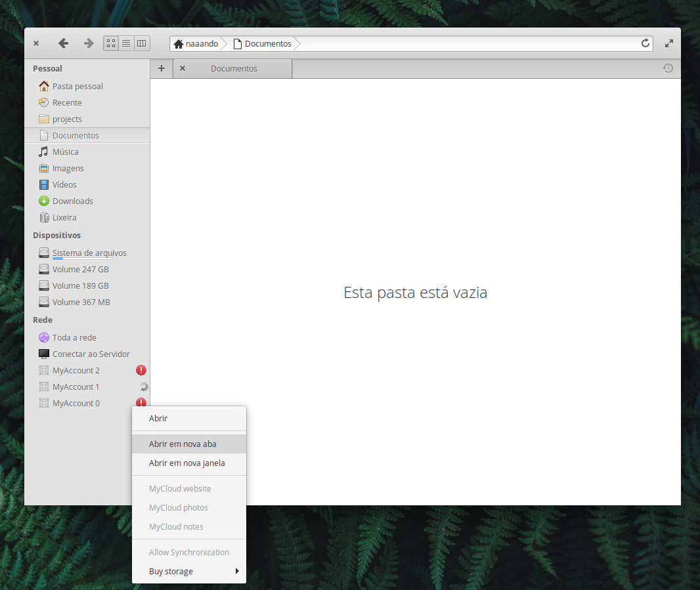The image size is (700, 590).
Task: Click the house icon of Pasta pessoal
Action: point(44,86)
